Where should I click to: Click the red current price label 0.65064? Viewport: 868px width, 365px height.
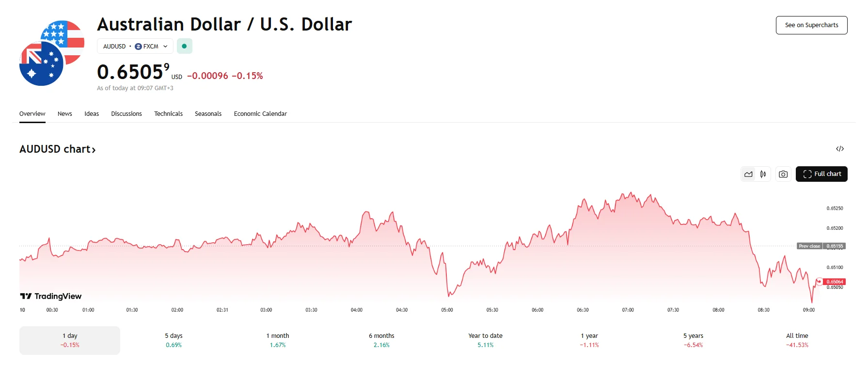[834, 282]
